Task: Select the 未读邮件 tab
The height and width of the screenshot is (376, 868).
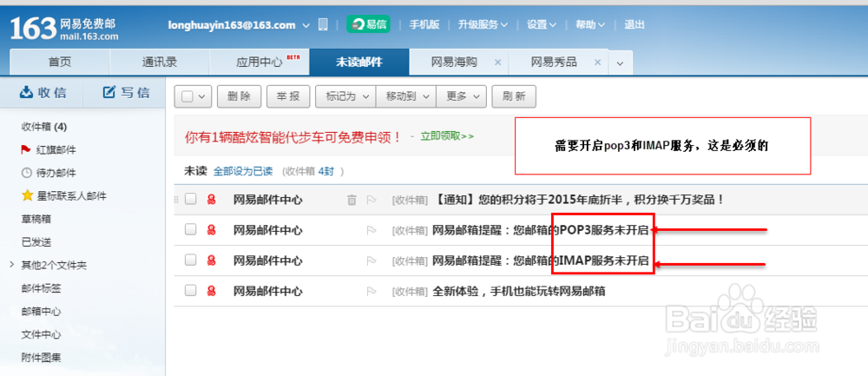Action: click(x=359, y=62)
